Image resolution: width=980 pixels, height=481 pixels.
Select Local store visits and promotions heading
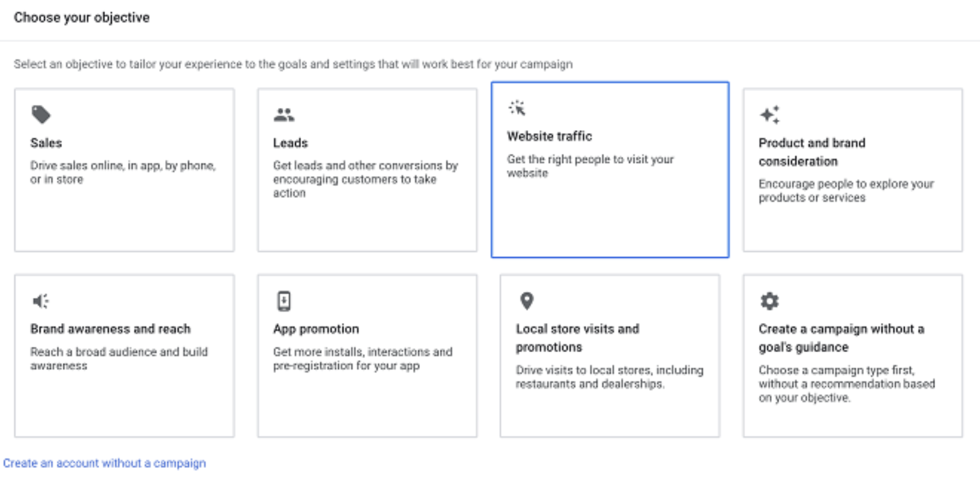pos(577,338)
